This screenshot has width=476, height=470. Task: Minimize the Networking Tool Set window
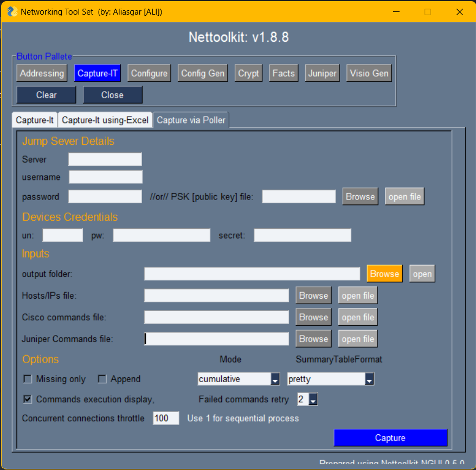pos(396,12)
